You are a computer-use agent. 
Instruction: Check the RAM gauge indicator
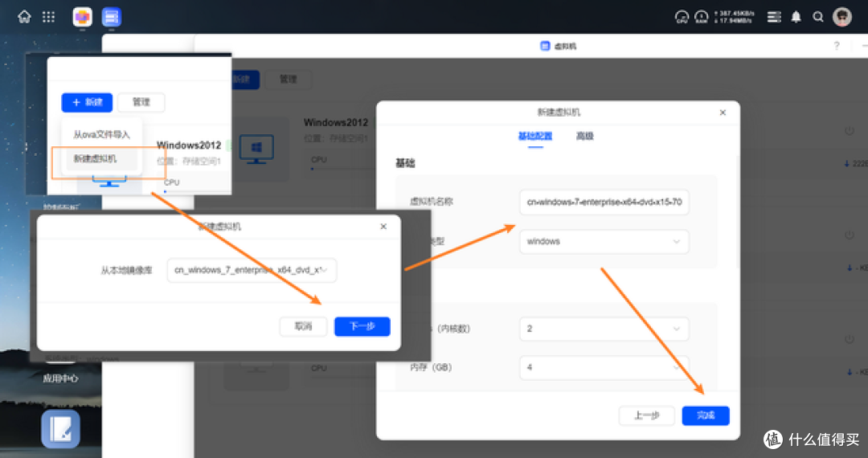pyautogui.click(x=702, y=17)
